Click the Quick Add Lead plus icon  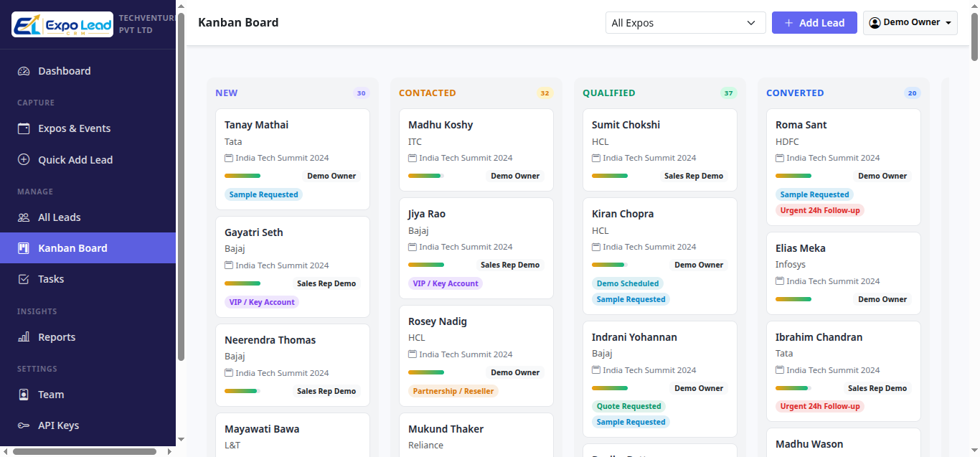click(24, 160)
